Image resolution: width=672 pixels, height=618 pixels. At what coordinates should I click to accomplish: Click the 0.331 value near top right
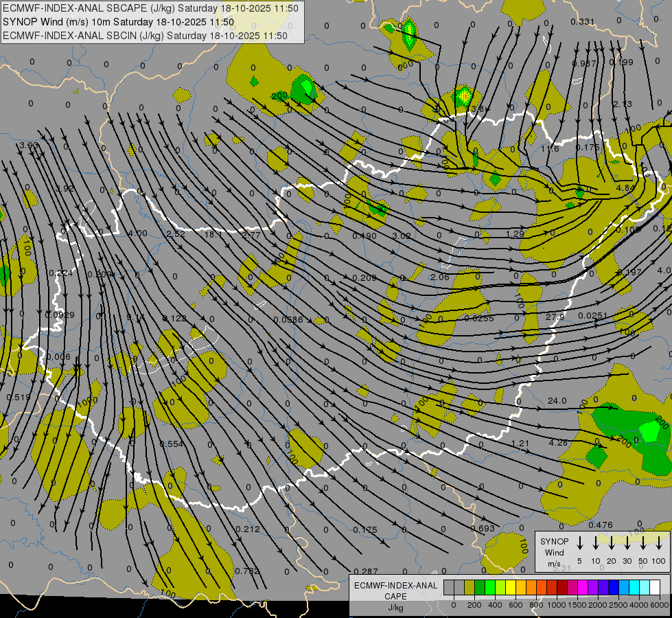pyautogui.click(x=583, y=22)
